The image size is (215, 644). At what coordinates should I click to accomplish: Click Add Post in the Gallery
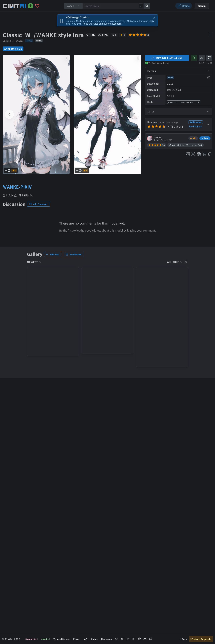pos(53,254)
